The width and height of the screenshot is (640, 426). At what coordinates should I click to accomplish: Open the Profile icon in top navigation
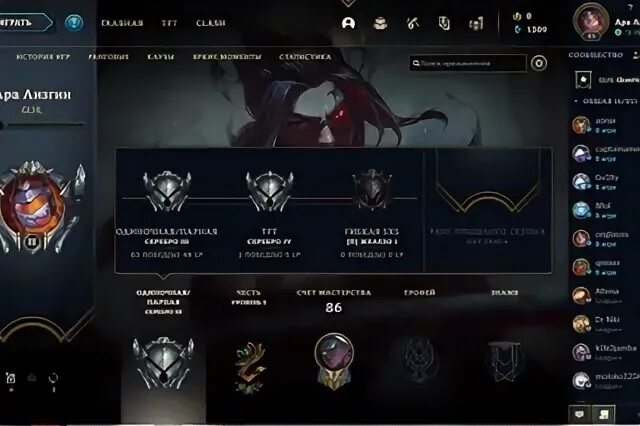coord(348,23)
